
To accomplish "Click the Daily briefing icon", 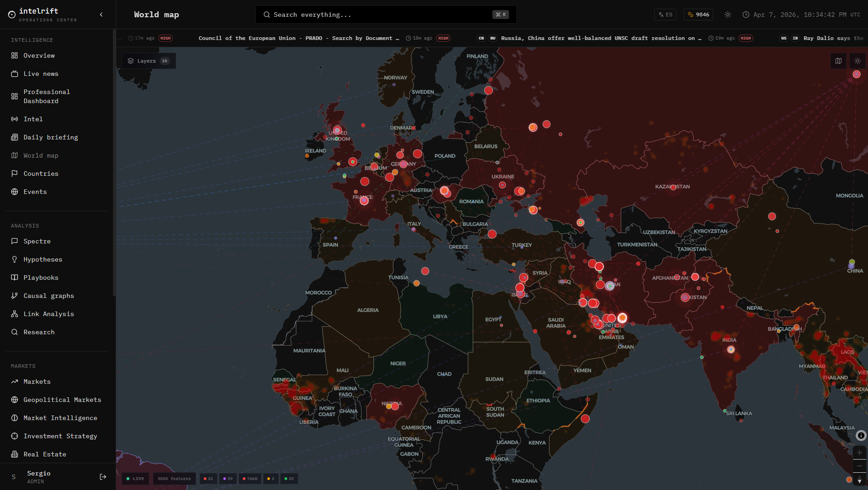I will point(15,137).
